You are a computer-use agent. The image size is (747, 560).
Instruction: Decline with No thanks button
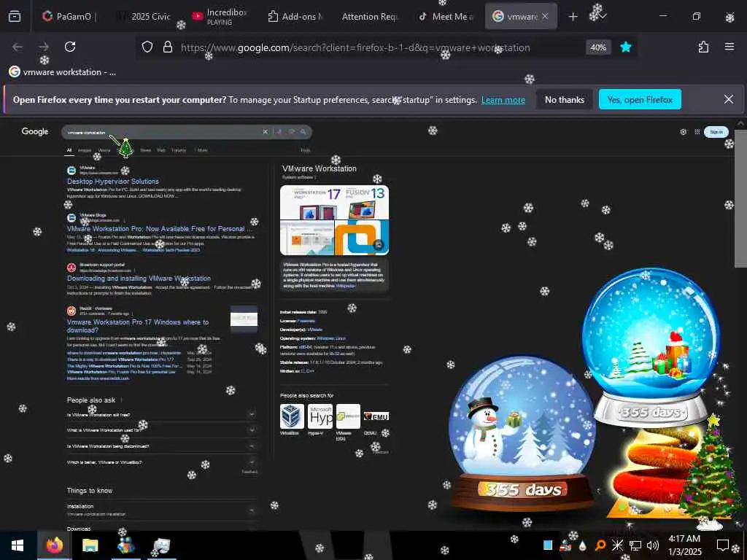click(564, 99)
